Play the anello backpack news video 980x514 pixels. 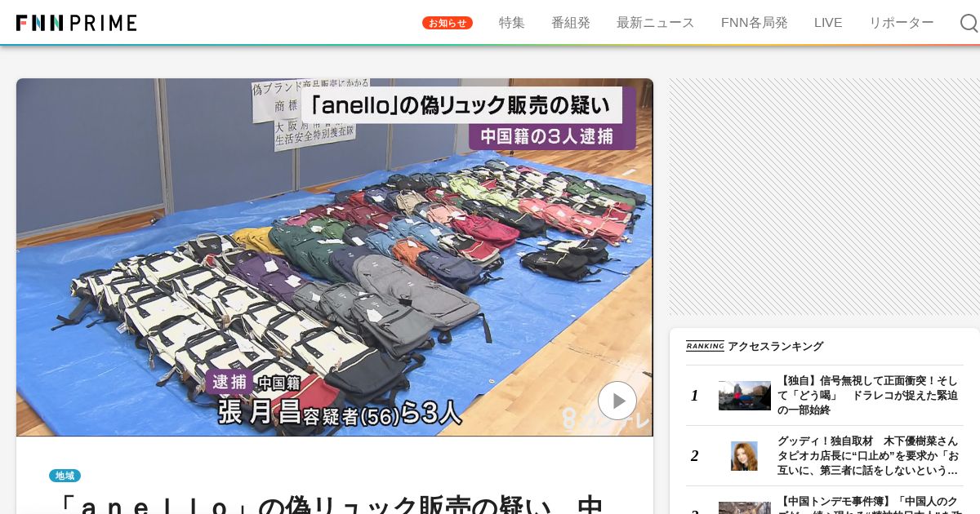click(617, 401)
